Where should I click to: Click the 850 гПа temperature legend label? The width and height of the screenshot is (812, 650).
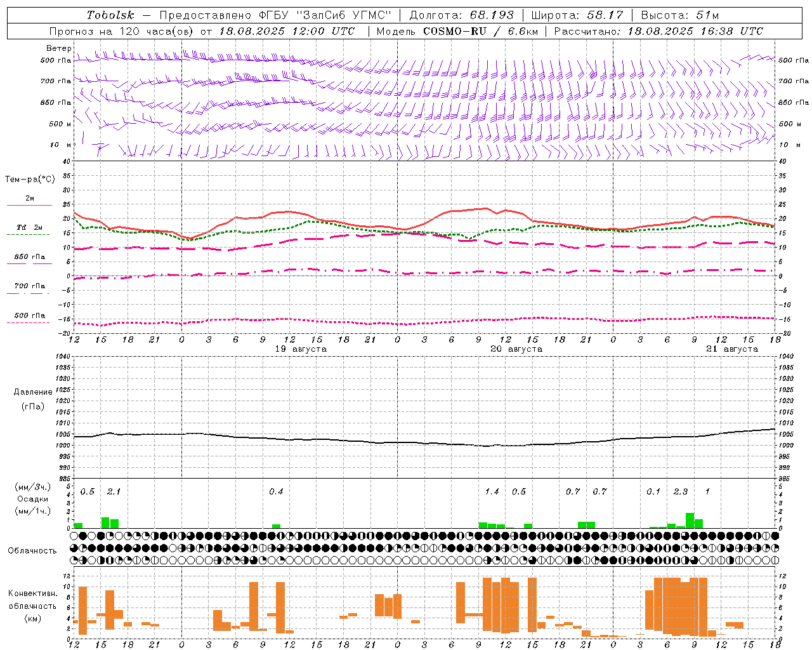[x=30, y=256]
